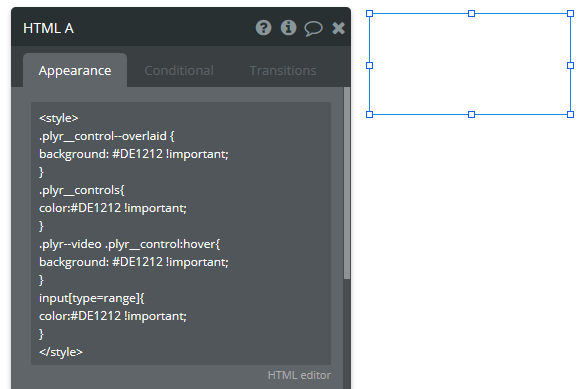The width and height of the screenshot is (584, 389).
Task: Click the right-middle handle of selected element
Action: point(570,66)
